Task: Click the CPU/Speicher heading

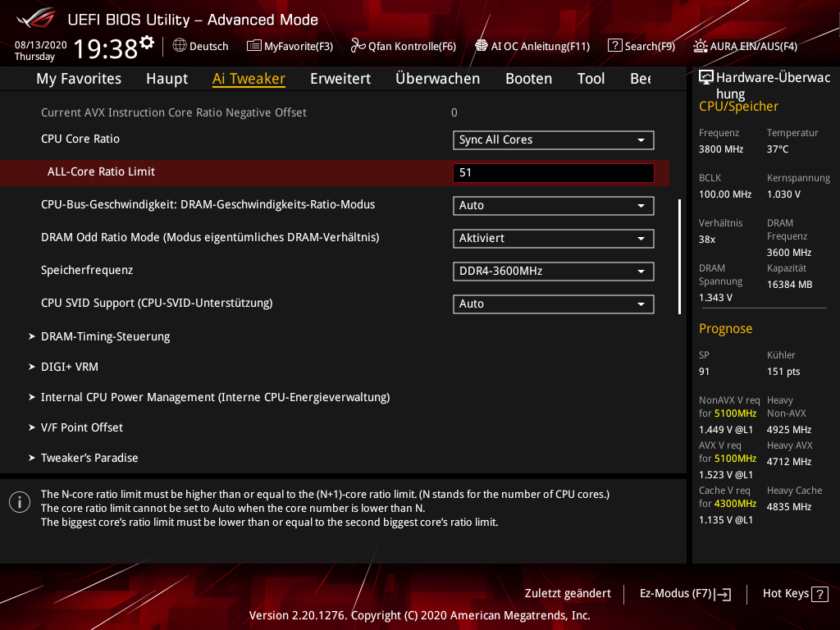Action: point(738,107)
